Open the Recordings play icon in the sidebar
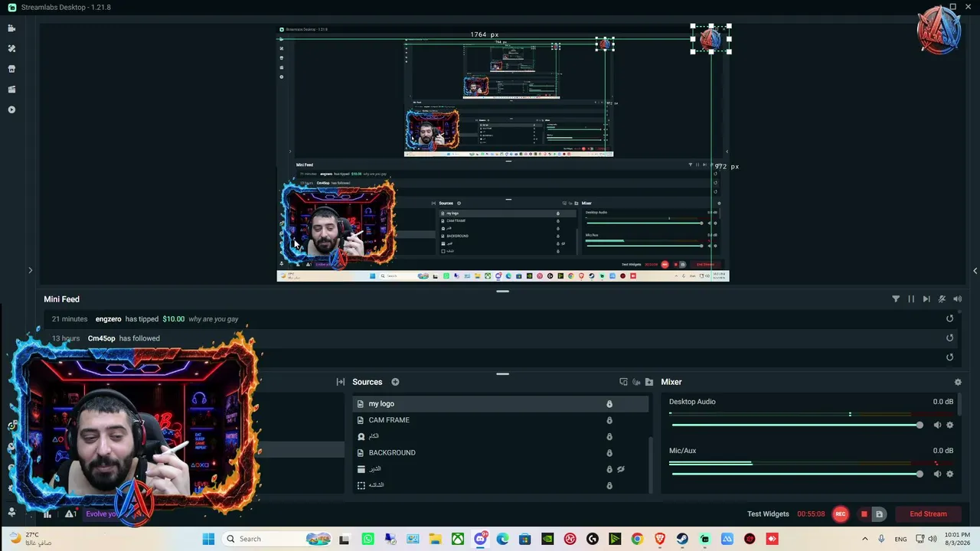Viewport: 980px width, 551px height. pyautogui.click(x=11, y=109)
